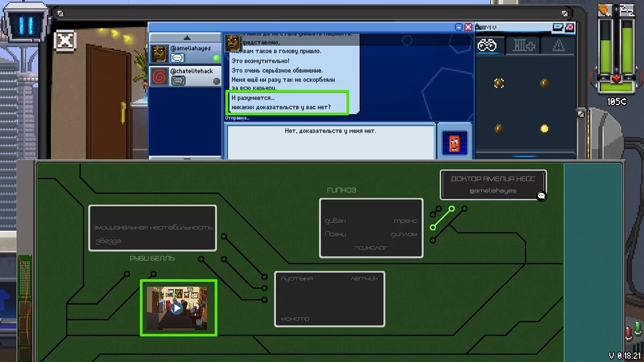Select the word 'диван' on the board
Screen dimensions: 644x362
[x=335, y=221]
